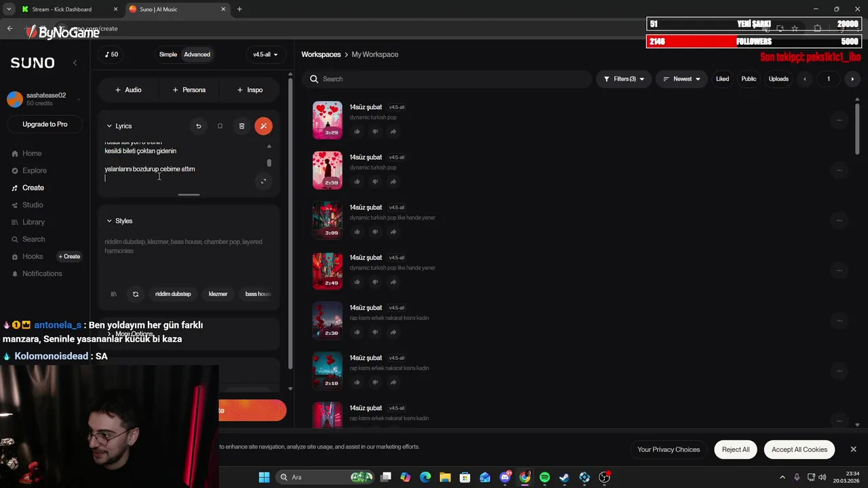This screenshot has height=488, width=868.
Task: Add the klezmer style tag
Action: tap(218, 294)
